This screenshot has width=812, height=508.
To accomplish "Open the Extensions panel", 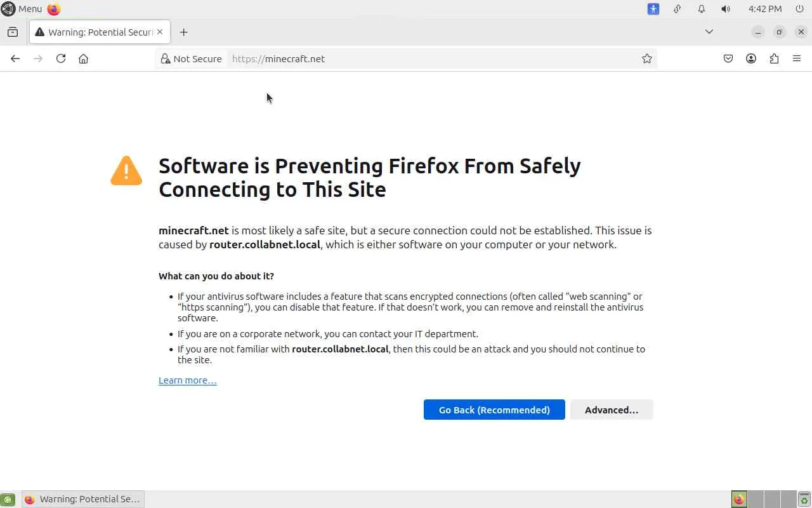I will point(774,58).
